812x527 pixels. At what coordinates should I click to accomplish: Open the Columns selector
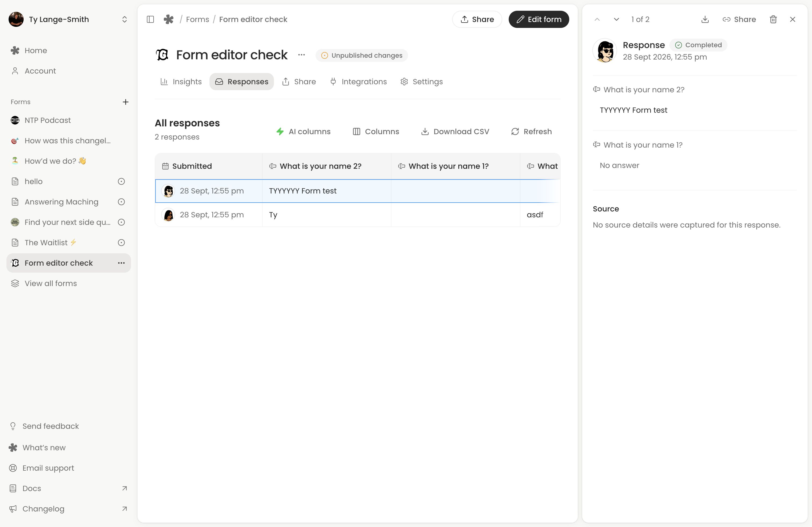coord(376,131)
